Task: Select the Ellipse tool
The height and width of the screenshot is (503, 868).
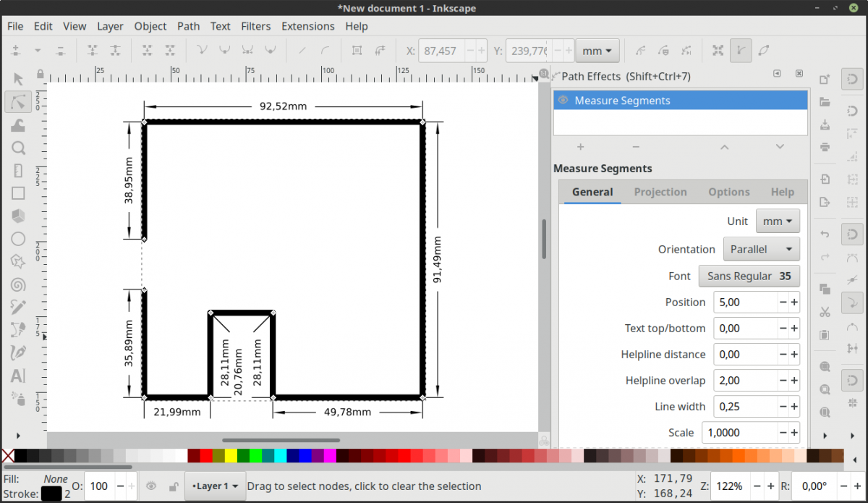Action: [x=18, y=238]
